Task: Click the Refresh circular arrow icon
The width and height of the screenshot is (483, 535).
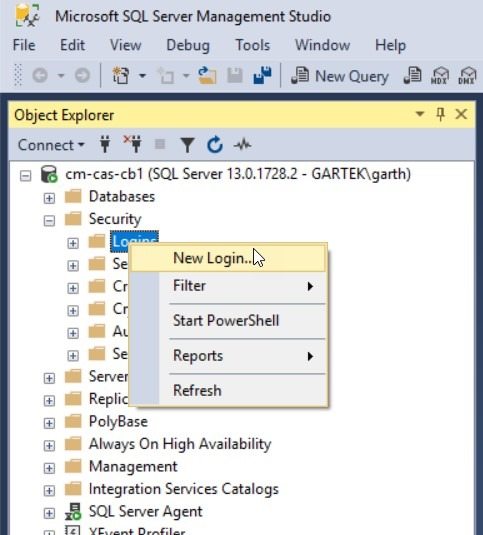Action: pos(215,145)
